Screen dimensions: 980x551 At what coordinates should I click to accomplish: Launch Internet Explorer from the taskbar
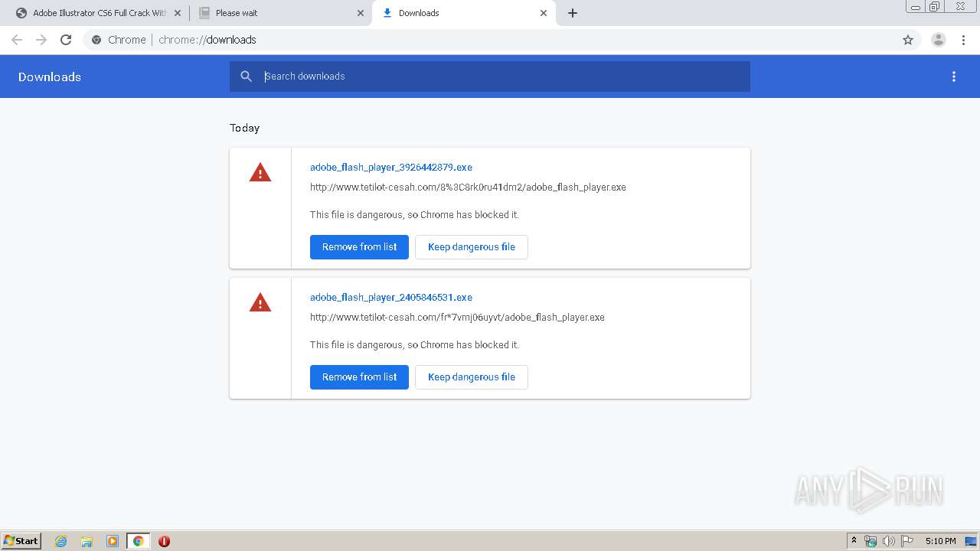60,541
